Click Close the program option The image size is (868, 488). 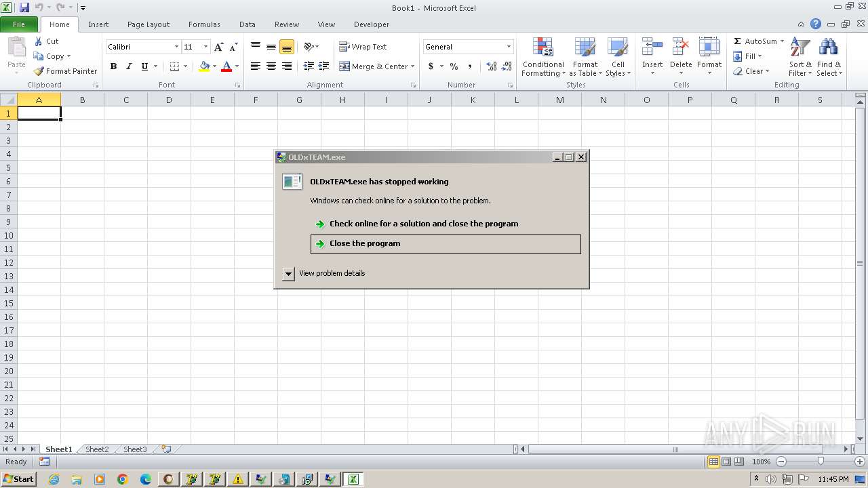click(446, 244)
